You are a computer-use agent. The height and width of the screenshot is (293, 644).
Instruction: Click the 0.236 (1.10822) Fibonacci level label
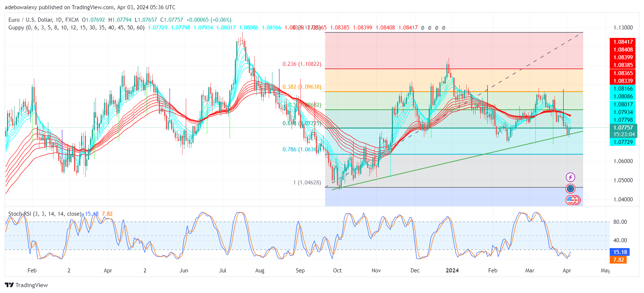coord(302,64)
